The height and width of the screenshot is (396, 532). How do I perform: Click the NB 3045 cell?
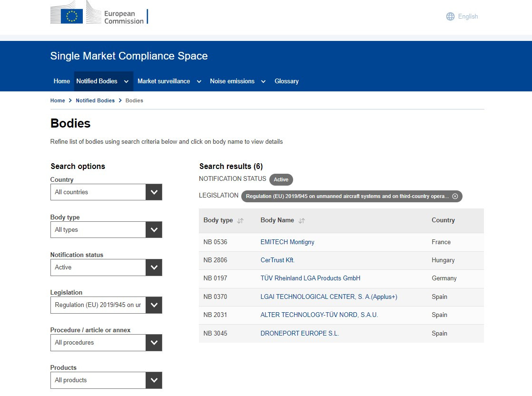click(216, 333)
